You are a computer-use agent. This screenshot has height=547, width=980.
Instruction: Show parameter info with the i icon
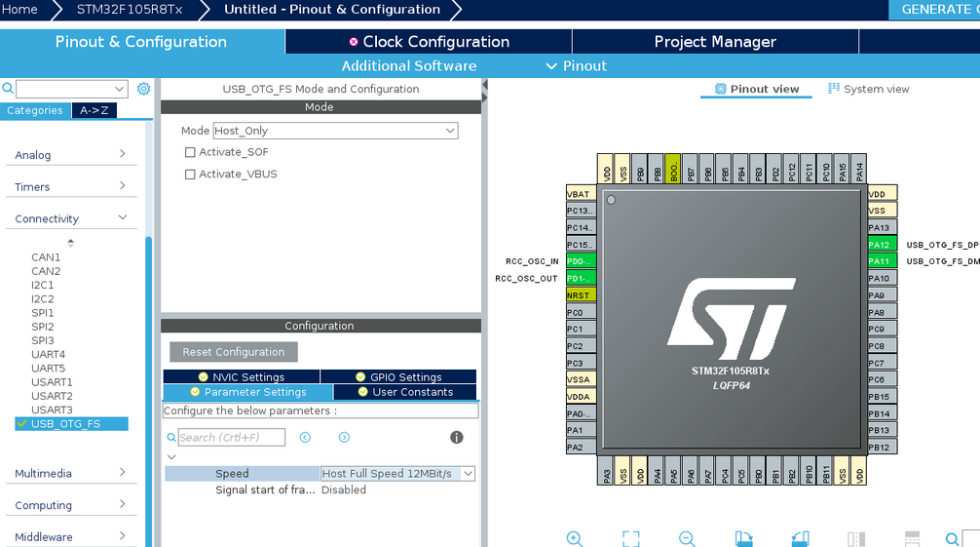coord(456,438)
